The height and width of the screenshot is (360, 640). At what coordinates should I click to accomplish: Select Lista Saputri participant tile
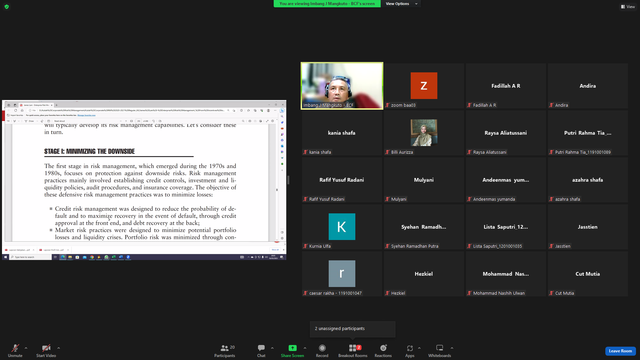506,227
